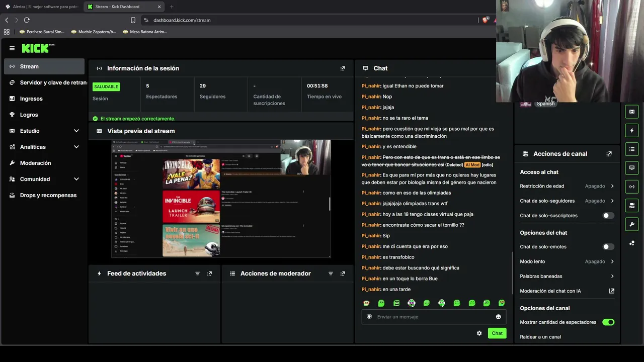Toggle activity feed lightning icon in right rail
This screenshot has width=644, height=362.
pos(632,130)
